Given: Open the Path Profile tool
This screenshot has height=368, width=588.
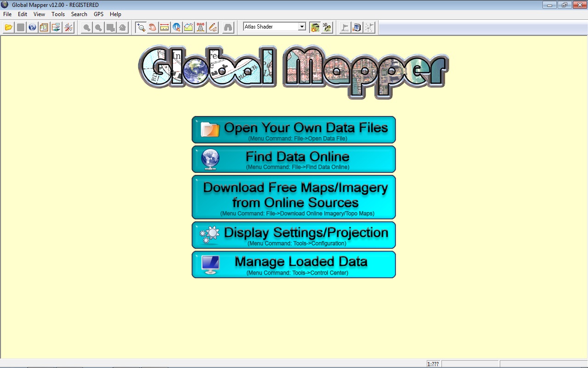Looking at the screenshot, I should (188, 27).
